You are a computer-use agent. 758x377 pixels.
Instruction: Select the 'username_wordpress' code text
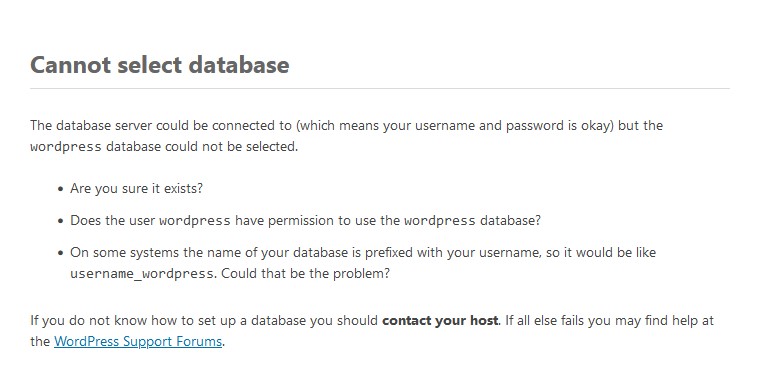pyautogui.click(x=142, y=274)
